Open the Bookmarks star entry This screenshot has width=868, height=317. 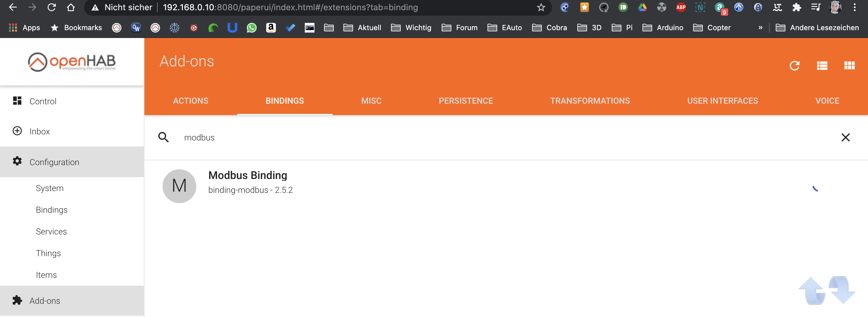click(x=76, y=28)
